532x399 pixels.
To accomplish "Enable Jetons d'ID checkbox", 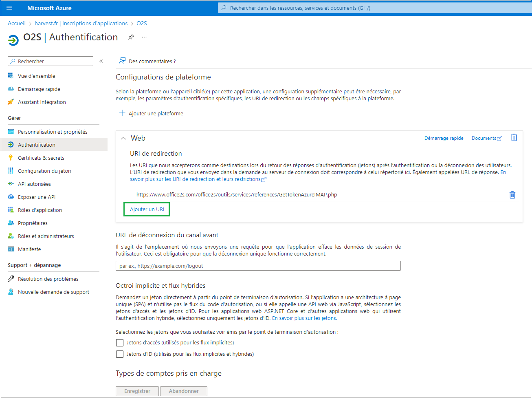I will pos(120,354).
